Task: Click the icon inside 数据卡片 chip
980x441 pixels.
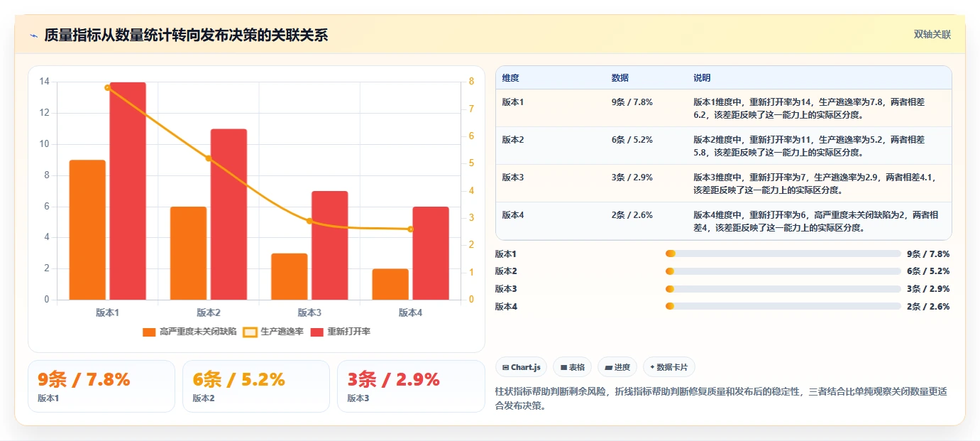Action: pyautogui.click(x=652, y=368)
